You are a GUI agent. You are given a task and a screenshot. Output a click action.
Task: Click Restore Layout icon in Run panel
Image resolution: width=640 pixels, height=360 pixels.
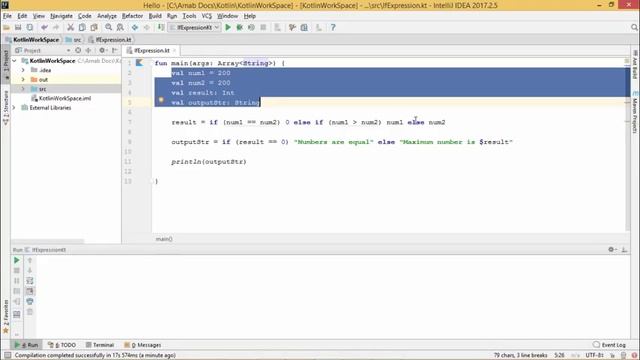pyautogui.click(x=17, y=314)
